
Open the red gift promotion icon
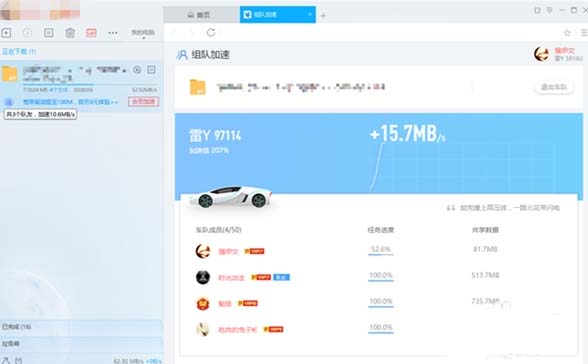coord(91,33)
